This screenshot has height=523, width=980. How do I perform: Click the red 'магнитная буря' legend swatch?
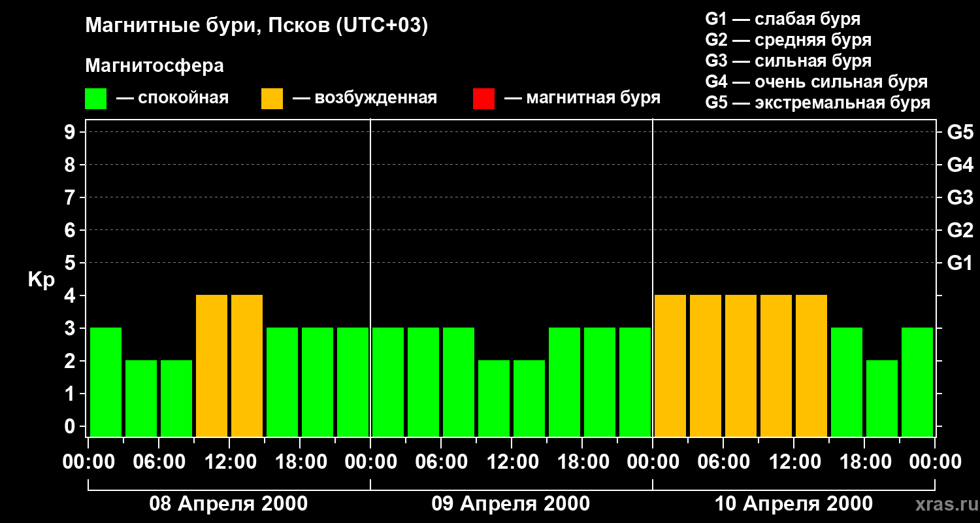483,99
